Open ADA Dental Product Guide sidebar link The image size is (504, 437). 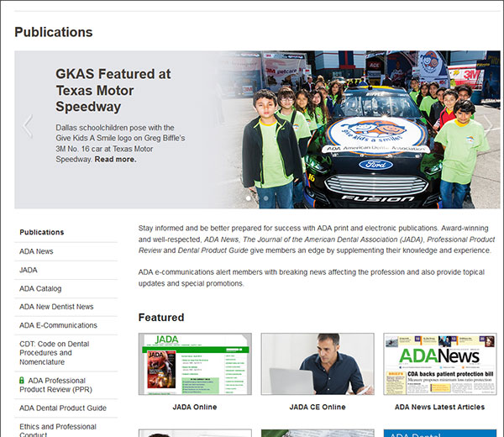pyautogui.click(x=63, y=408)
